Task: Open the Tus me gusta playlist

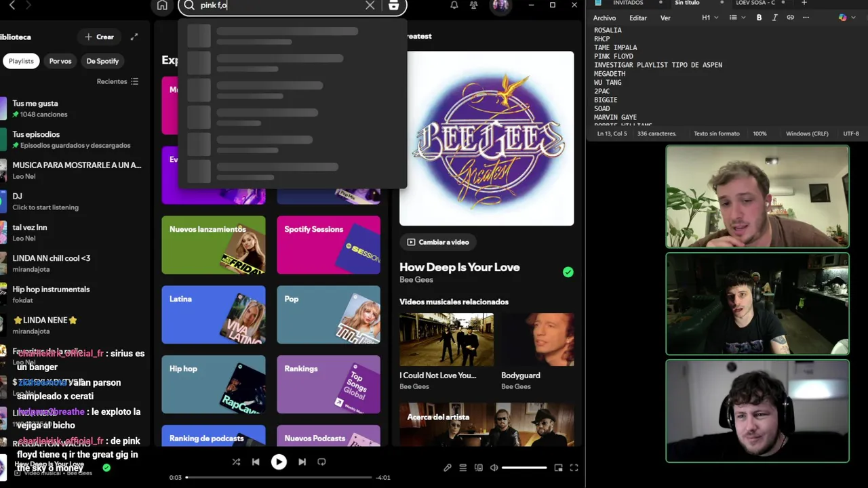Action: 75,108
